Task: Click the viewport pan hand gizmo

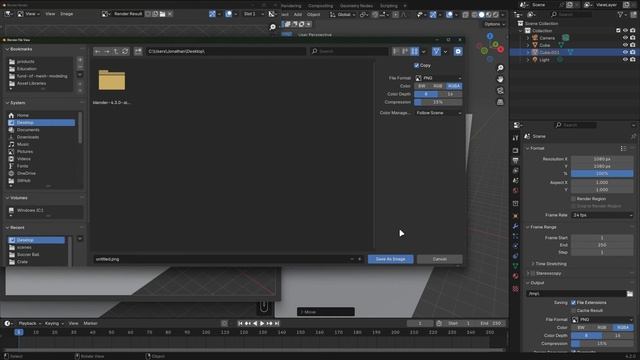Action: pos(500,79)
